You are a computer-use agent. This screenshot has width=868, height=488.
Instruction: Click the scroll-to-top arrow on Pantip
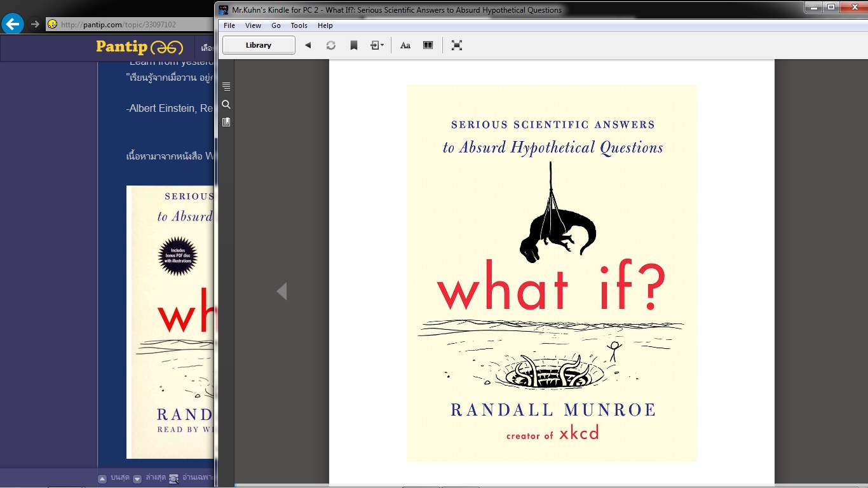tap(102, 478)
